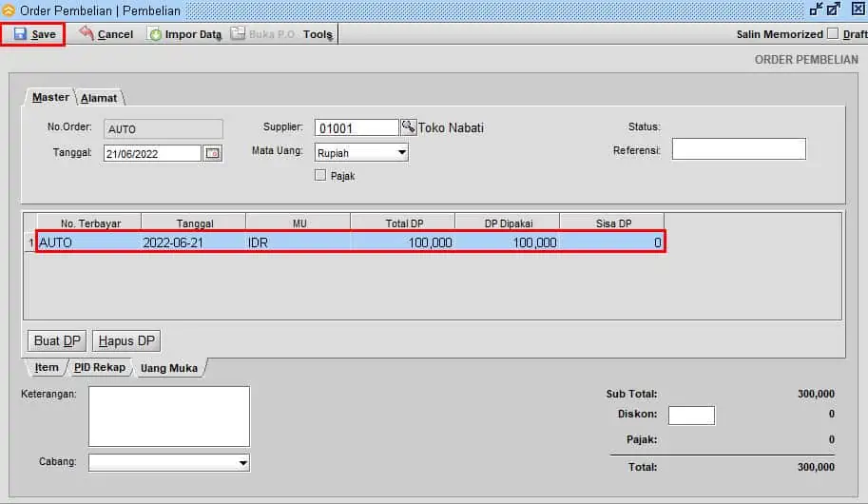Click the green Impor Data icon
Image resolution: width=868 pixels, height=504 pixels.
[x=156, y=34]
